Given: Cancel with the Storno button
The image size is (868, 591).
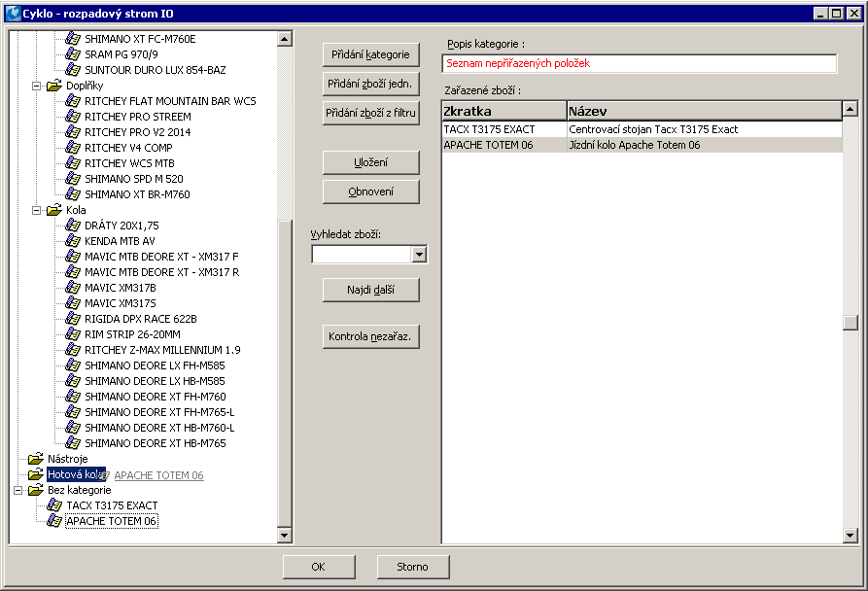Looking at the screenshot, I should [413, 567].
